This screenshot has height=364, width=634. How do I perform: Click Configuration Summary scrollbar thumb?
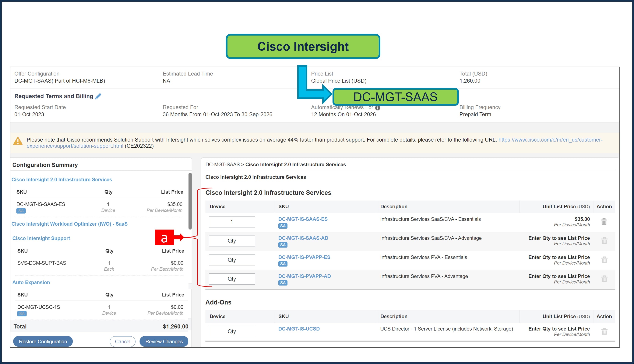coord(190,201)
